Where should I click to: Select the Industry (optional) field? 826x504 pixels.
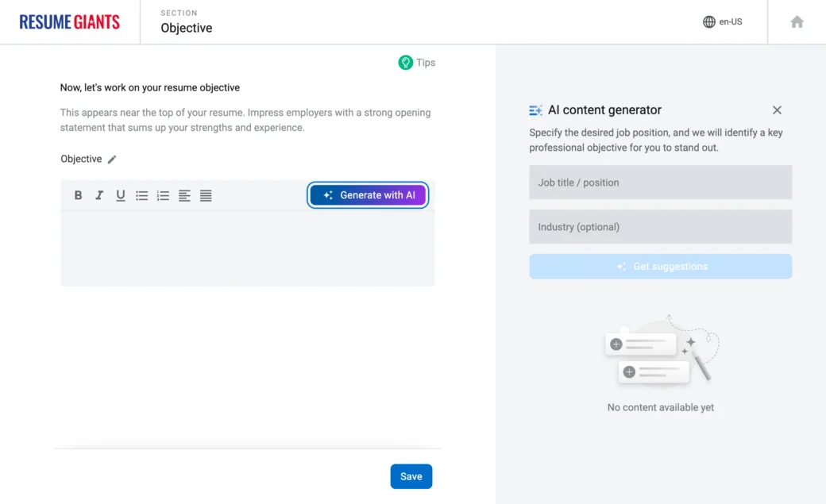pyautogui.click(x=660, y=227)
